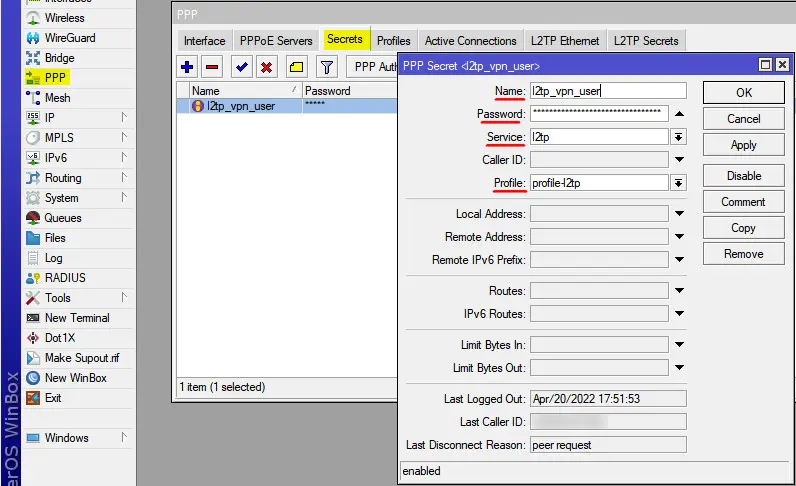Click the Name input field

tap(608, 91)
